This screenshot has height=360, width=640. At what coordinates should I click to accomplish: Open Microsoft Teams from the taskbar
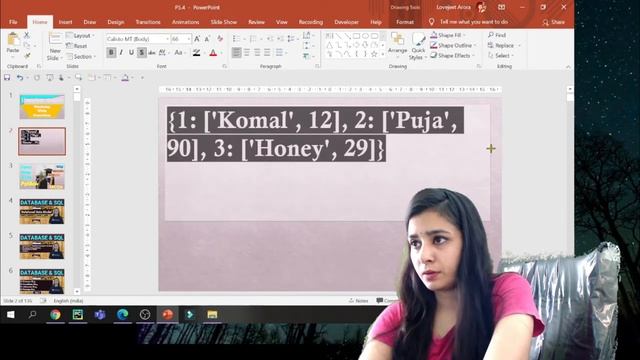(100, 314)
